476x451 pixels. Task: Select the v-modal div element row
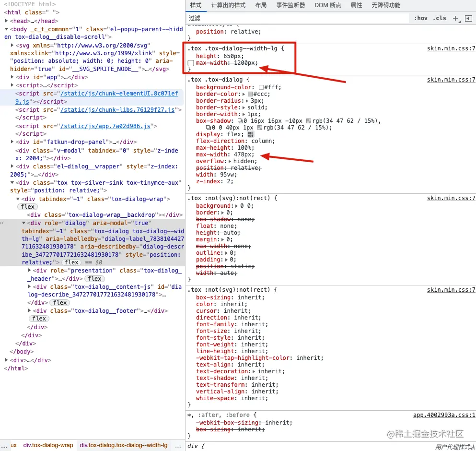[x=93, y=154]
